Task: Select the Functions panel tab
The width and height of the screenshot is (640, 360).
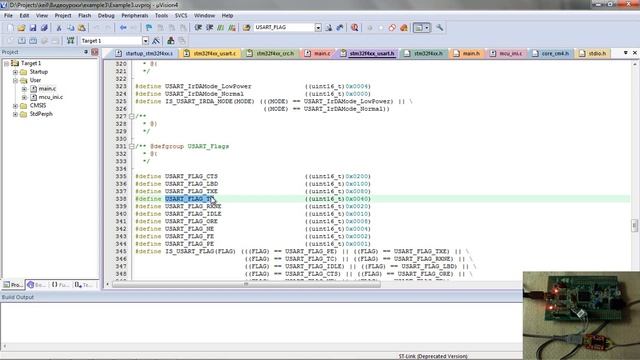Action: (60, 284)
